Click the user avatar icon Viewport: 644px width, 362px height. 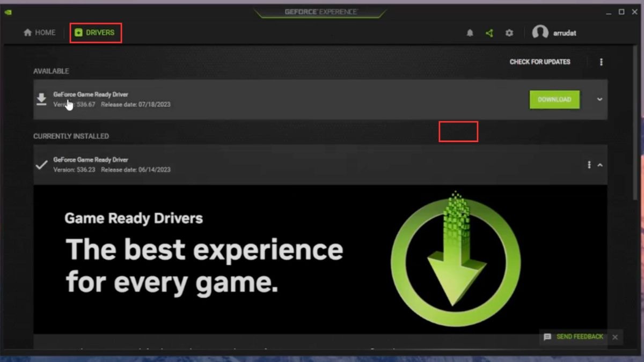[540, 33]
